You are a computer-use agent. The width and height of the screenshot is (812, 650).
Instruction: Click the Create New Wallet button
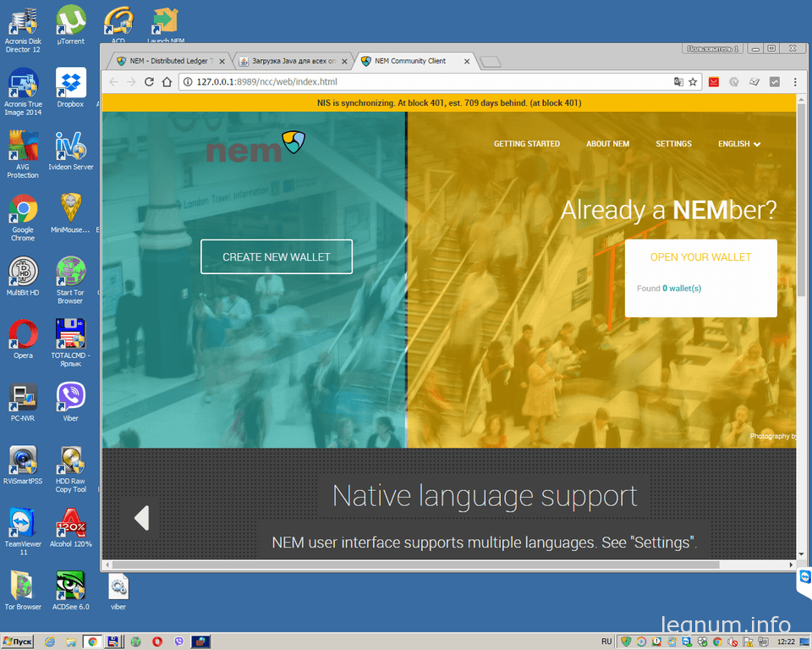tap(277, 256)
